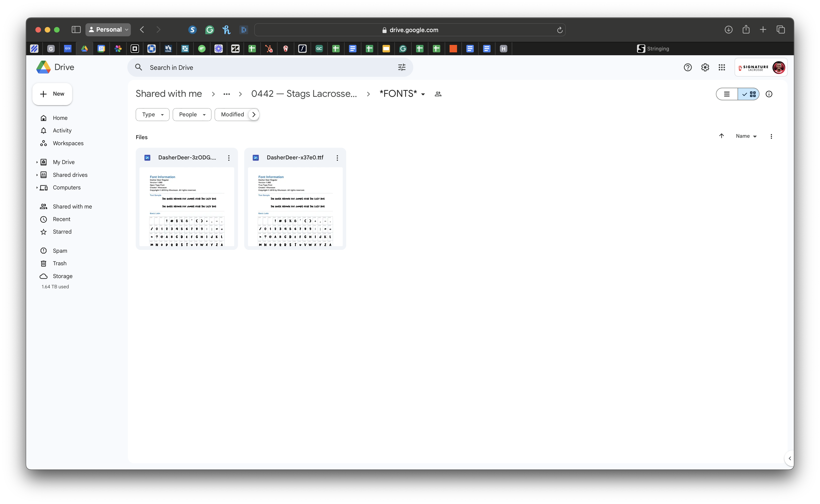This screenshot has width=820, height=504.
Task: Select the grid layout view
Action: click(749, 94)
